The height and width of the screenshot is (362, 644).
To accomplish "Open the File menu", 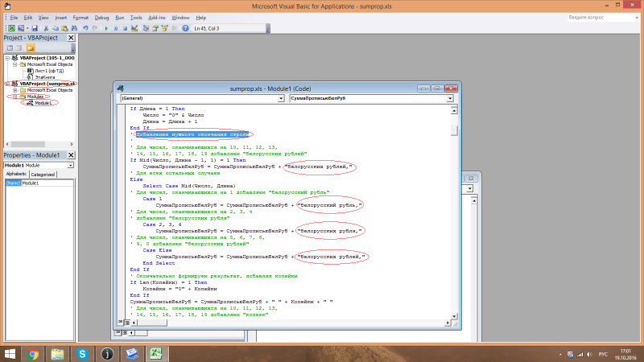I will pyautogui.click(x=14, y=18).
